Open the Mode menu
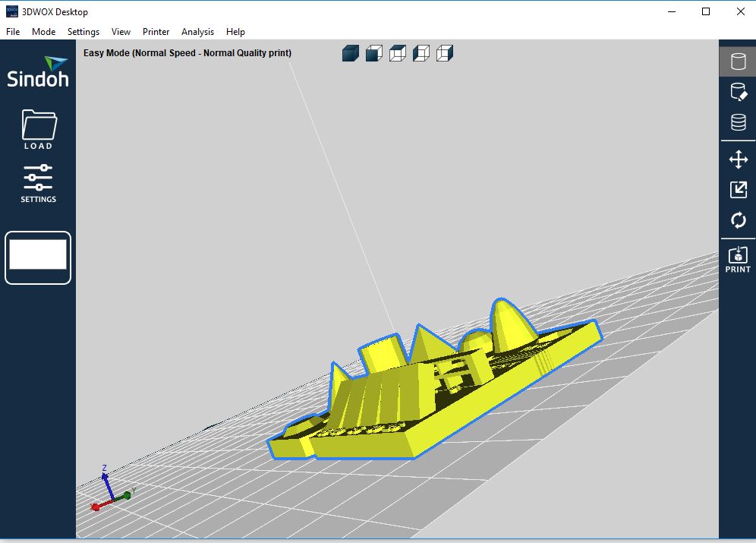The image size is (756, 543). coord(43,32)
